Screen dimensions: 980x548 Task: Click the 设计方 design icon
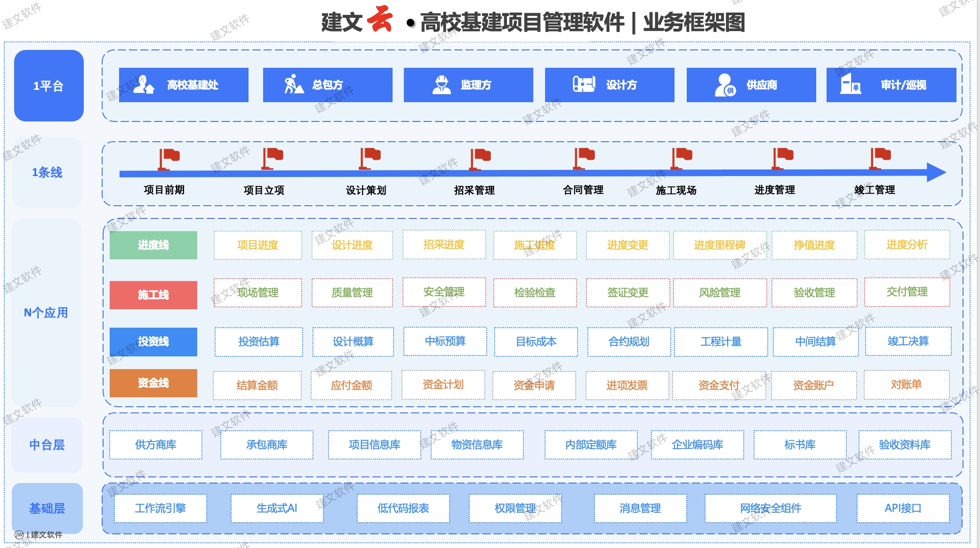pos(584,85)
